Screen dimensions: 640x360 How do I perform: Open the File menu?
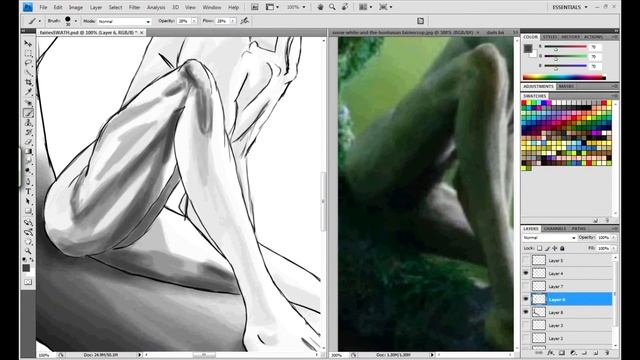[x=43, y=7]
